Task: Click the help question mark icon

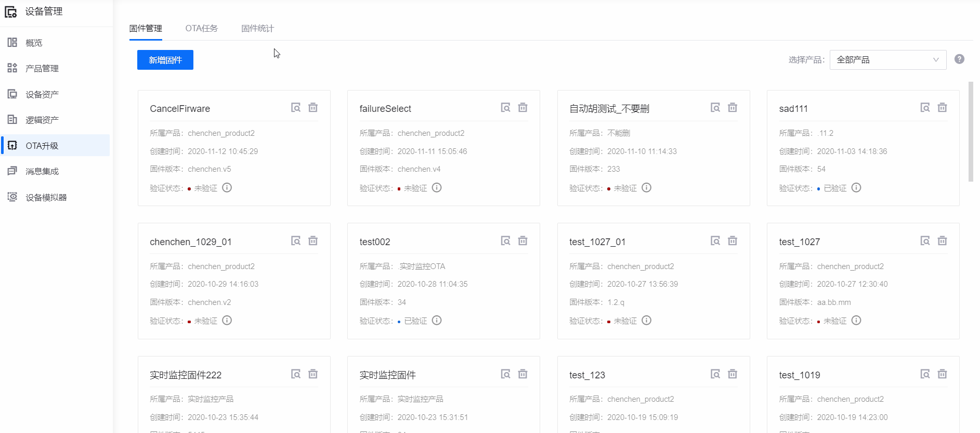Action: 959,59
